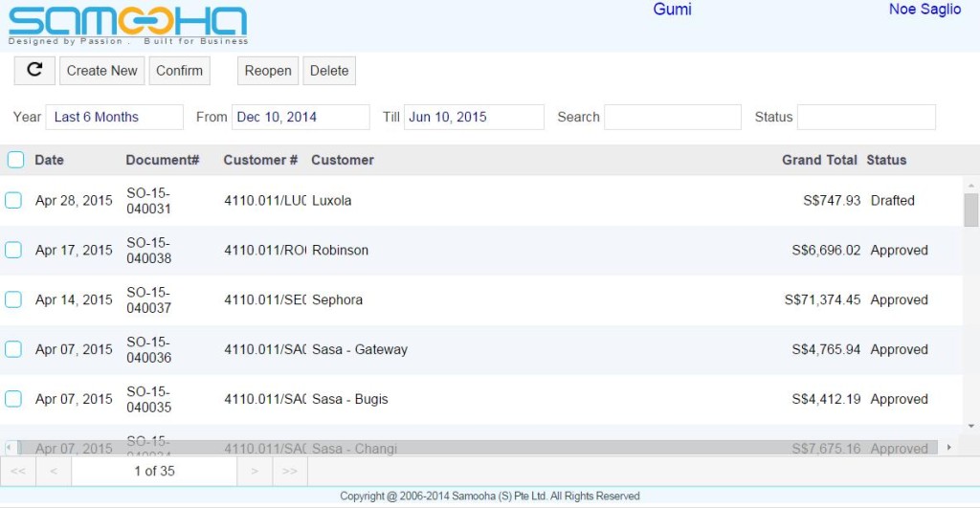Image resolution: width=980 pixels, height=508 pixels.
Task: Click grand total S$71,374.45
Action: click(x=822, y=300)
